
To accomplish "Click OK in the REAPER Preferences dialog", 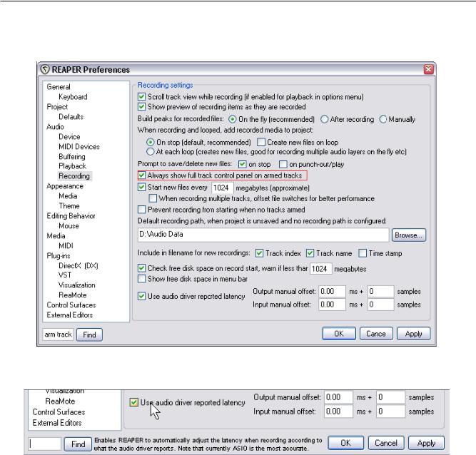I will 339,334.
